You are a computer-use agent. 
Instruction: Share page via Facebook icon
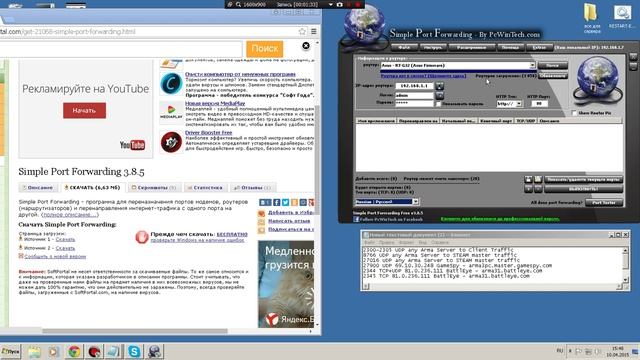277,202
